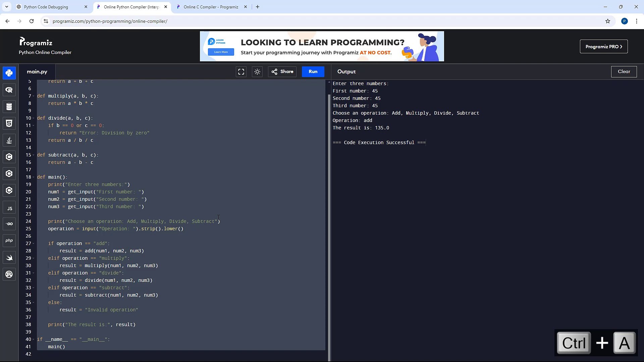Toggle the bookmark star in address bar

608,21
